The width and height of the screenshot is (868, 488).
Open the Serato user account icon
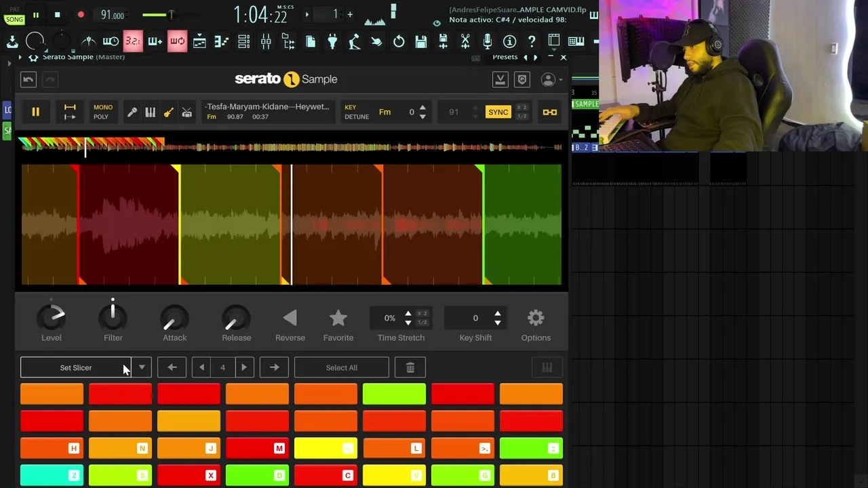pyautogui.click(x=548, y=80)
